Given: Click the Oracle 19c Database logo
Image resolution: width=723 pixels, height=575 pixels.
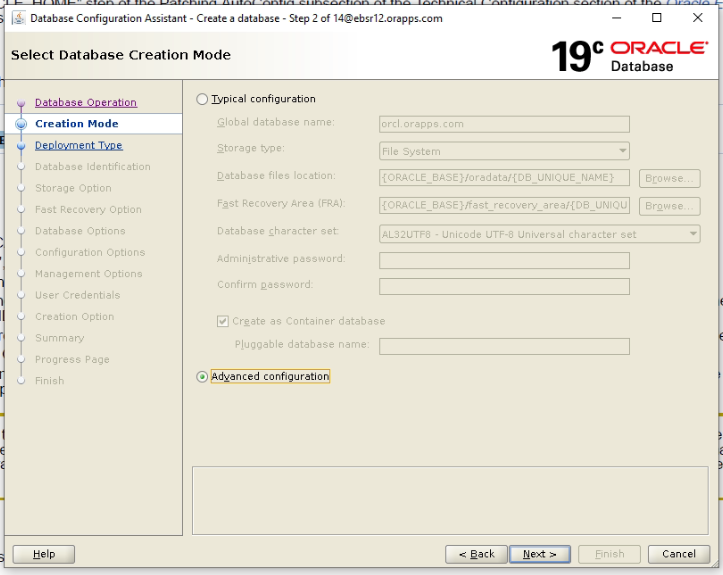Looking at the screenshot, I should [x=629, y=56].
